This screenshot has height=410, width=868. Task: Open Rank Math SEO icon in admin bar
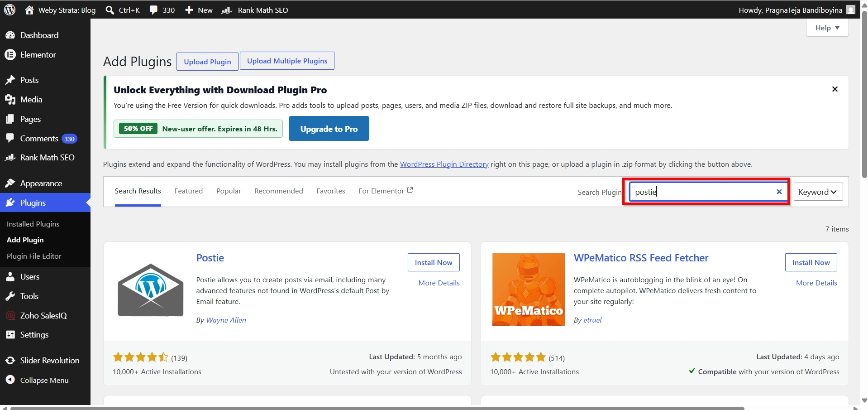click(x=226, y=10)
